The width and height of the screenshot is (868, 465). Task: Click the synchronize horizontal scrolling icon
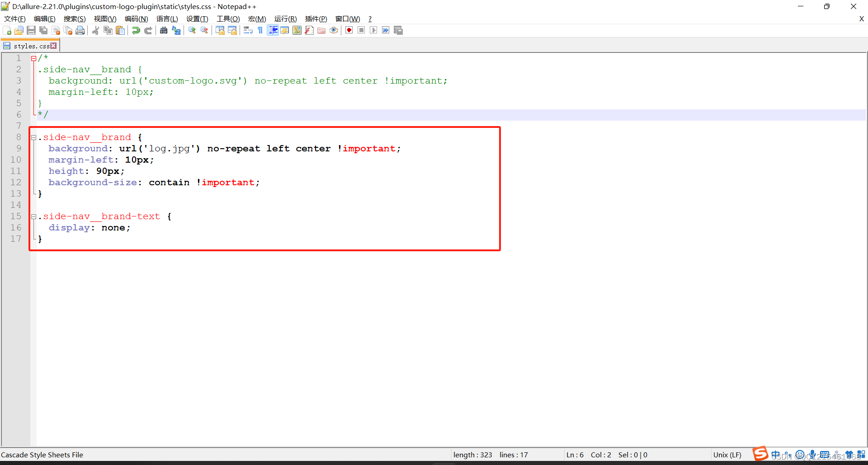click(232, 30)
